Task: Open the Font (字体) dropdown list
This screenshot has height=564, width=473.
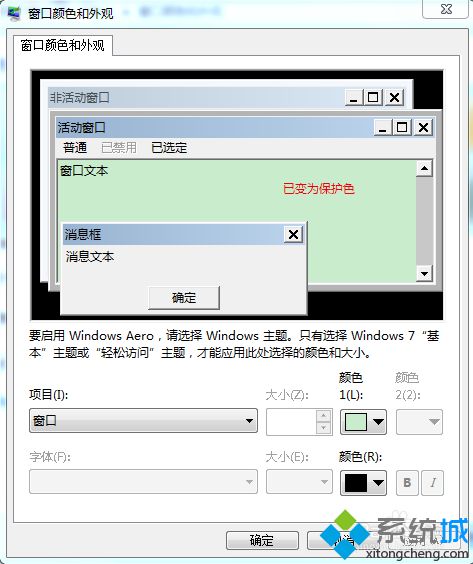Action: tap(144, 482)
